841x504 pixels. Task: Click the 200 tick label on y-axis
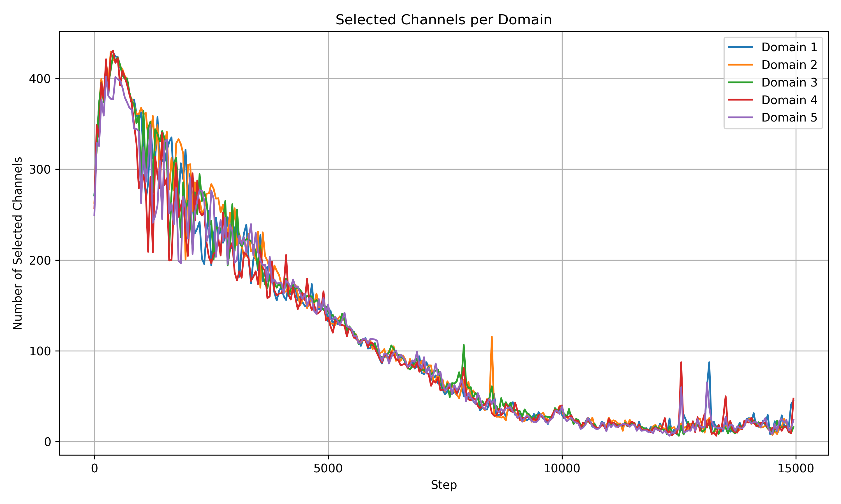[x=40, y=260]
